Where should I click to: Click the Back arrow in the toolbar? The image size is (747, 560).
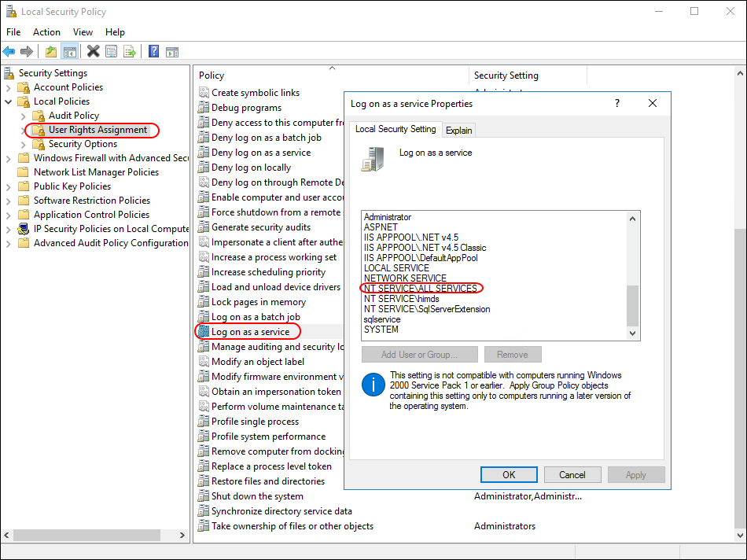[9, 52]
